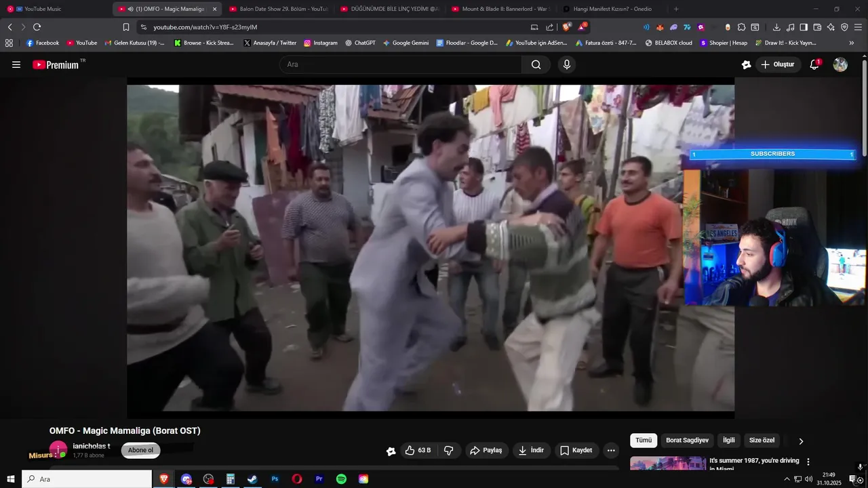This screenshot has height=488, width=868.
Task: Open browser Downloads icon
Action: (776, 27)
